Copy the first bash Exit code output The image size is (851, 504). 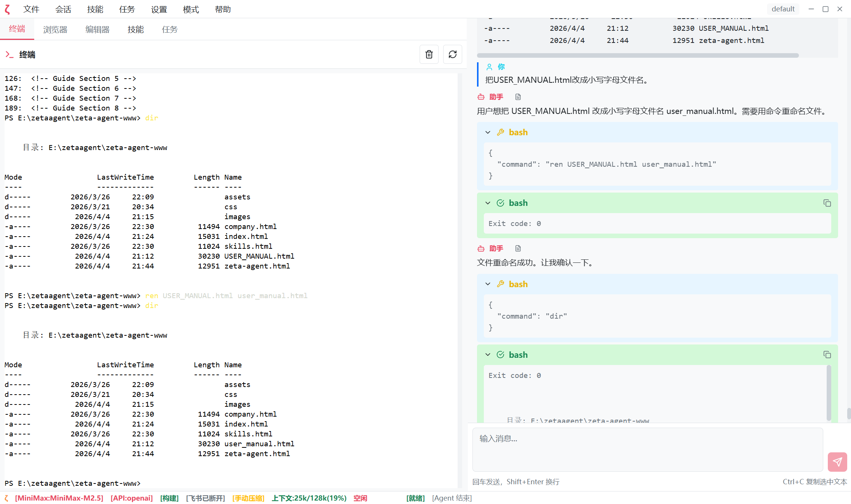click(827, 203)
